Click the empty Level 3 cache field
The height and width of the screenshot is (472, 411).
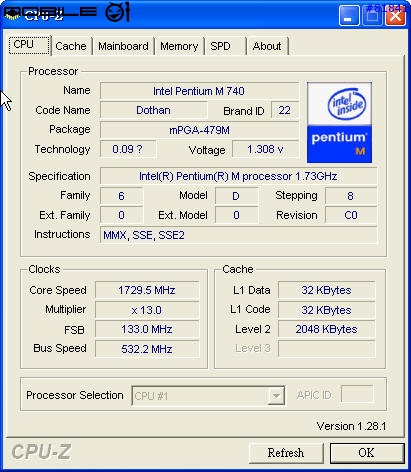point(326,349)
